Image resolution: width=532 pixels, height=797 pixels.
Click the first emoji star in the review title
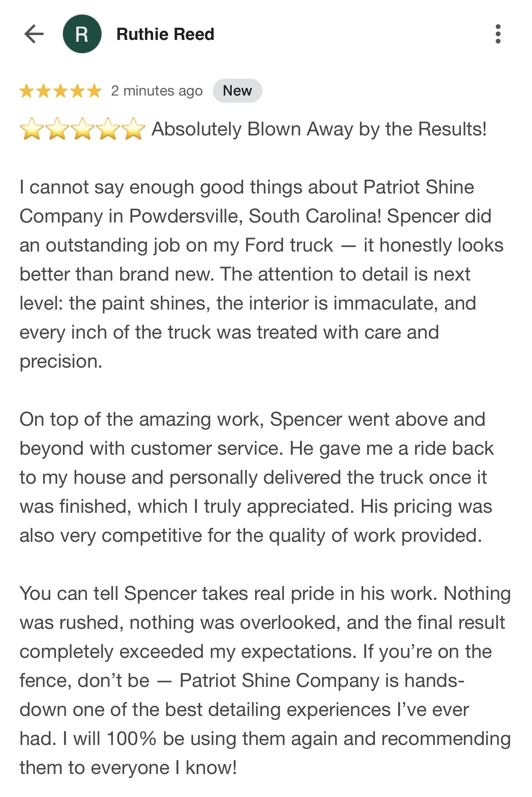click(32, 129)
